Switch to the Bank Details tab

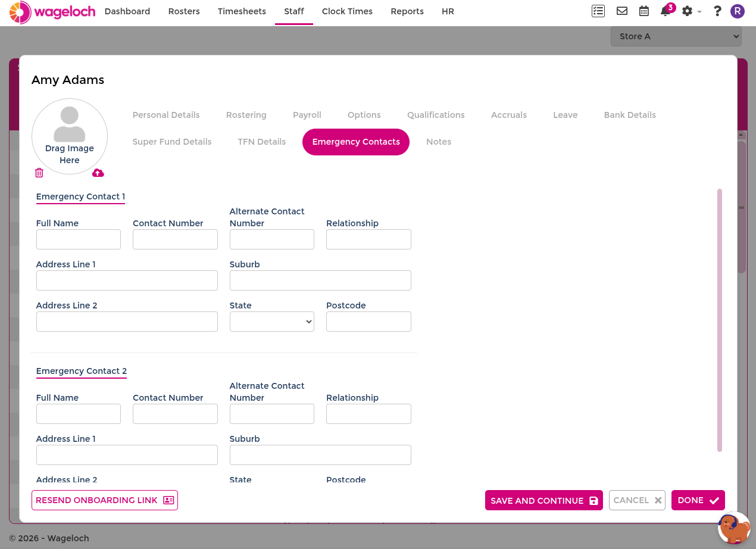coord(630,115)
